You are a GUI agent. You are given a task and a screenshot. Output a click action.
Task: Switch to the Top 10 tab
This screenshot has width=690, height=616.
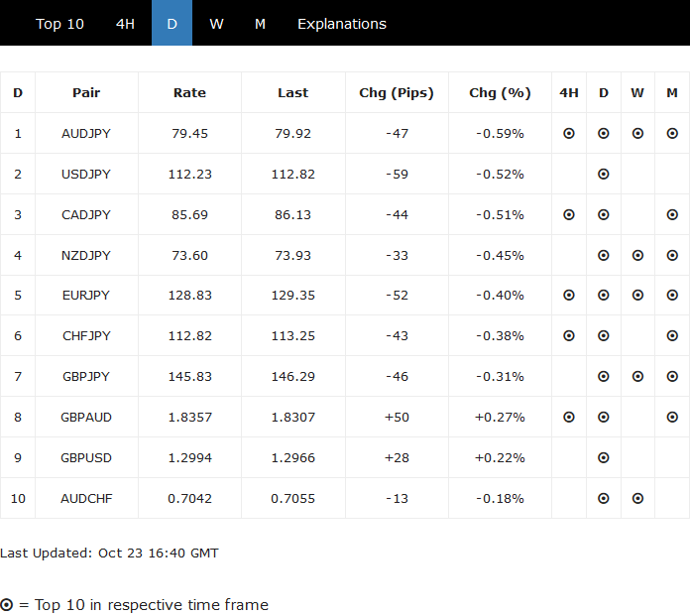pyautogui.click(x=59, y=24)
